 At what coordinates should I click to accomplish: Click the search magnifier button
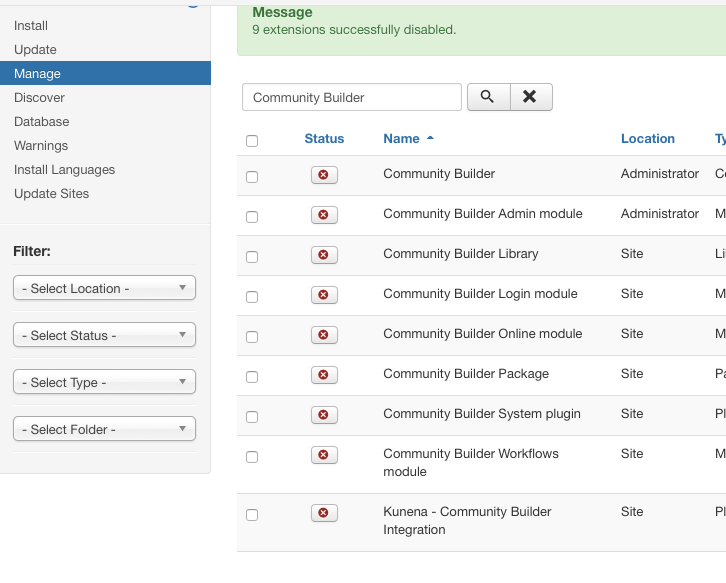[x=488, y=97]
